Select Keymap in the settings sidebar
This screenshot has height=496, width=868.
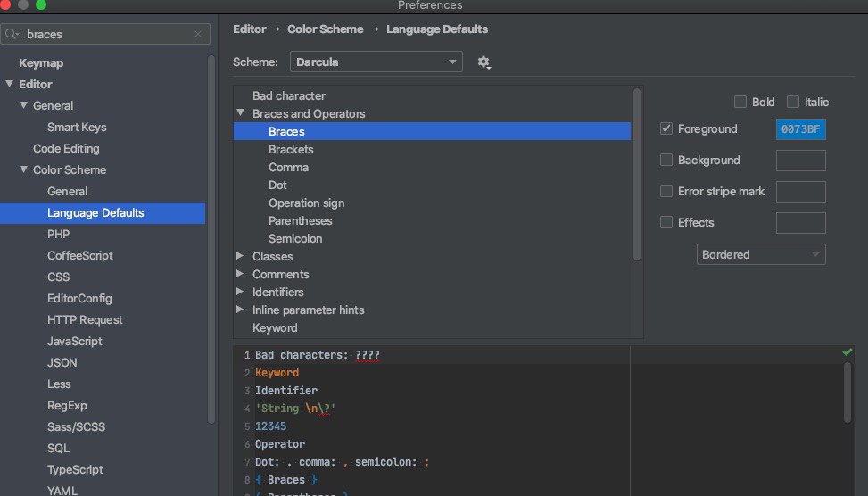pyautogui.click(x=41, y=63)
